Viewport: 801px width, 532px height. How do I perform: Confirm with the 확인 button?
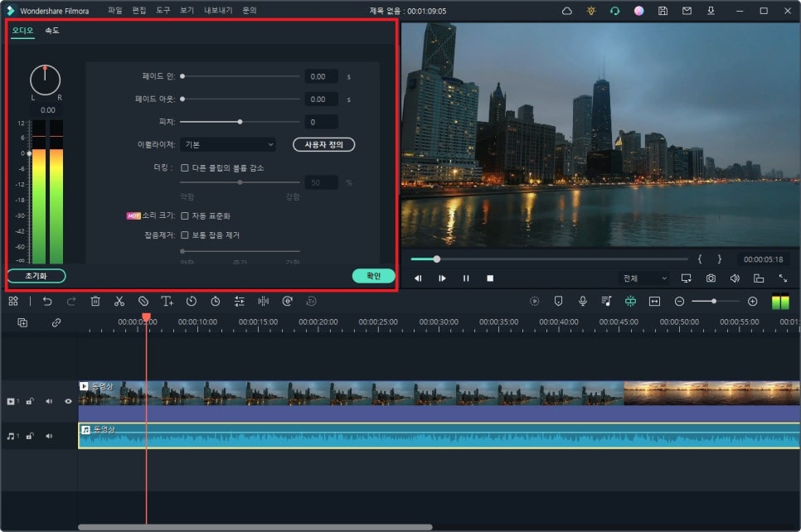[373, 276]
